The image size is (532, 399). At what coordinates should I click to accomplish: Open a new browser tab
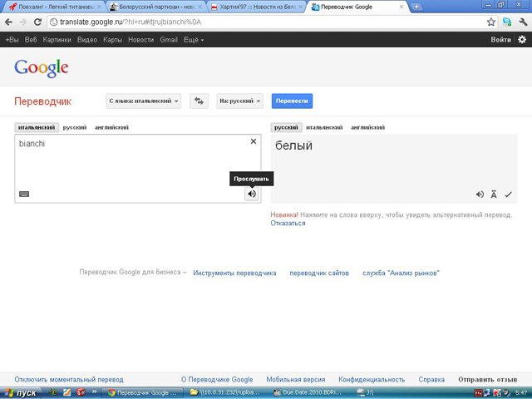point(416,7)
